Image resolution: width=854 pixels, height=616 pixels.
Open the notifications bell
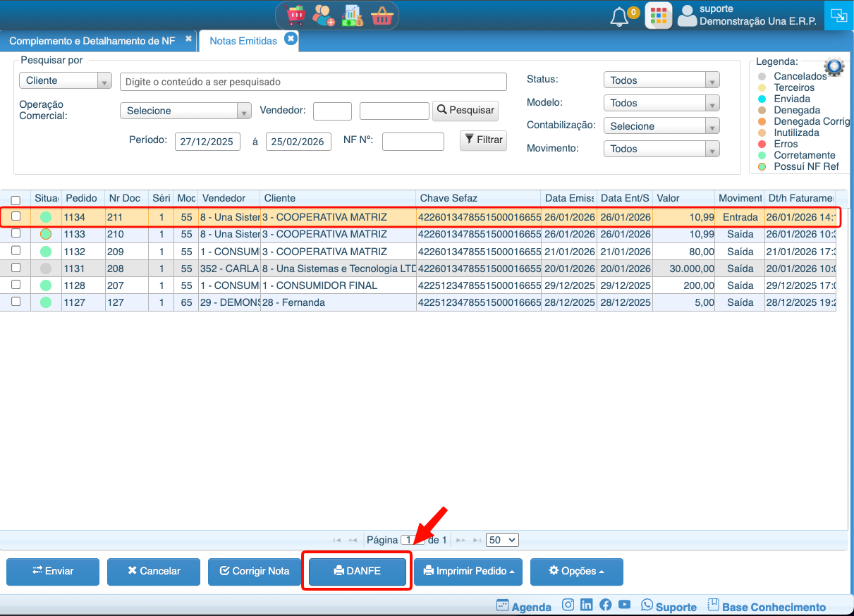point(619,16)
